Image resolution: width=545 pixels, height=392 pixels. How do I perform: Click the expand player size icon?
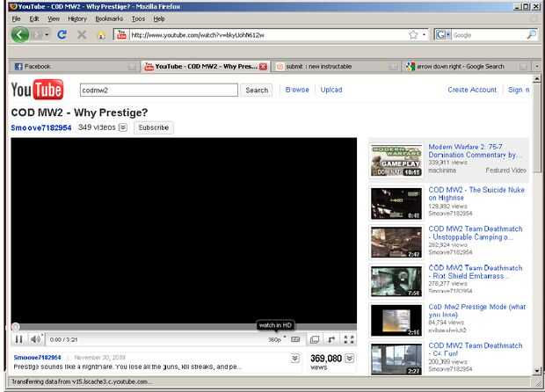[x=331, y=339]
